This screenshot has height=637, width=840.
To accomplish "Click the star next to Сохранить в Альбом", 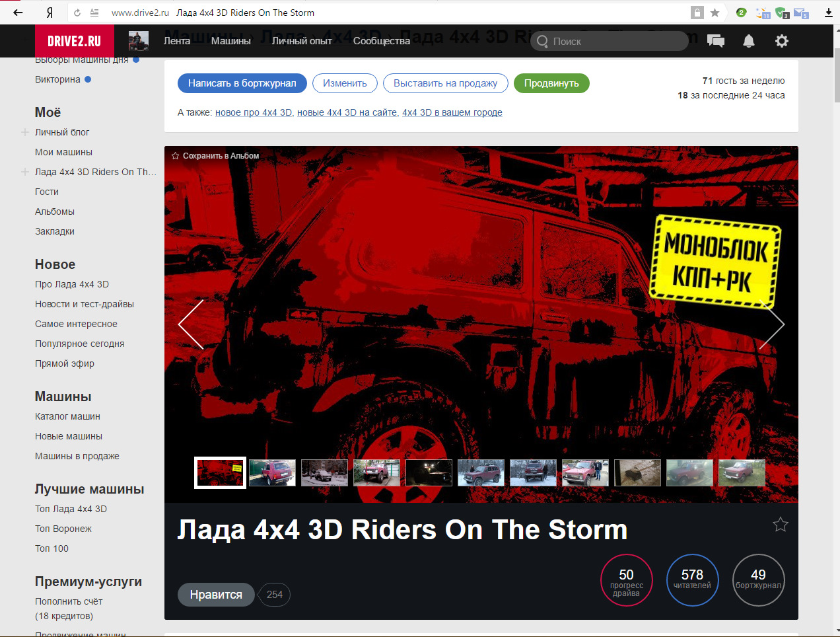I will [x=175, y=156].
